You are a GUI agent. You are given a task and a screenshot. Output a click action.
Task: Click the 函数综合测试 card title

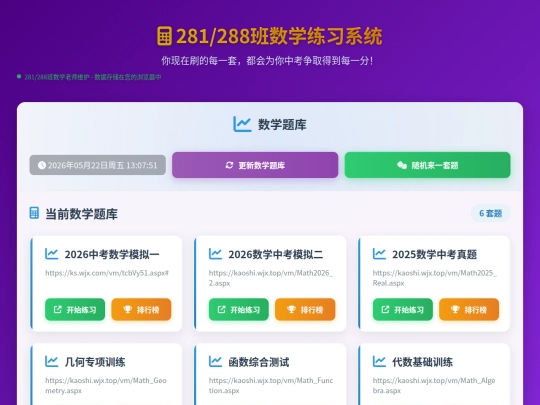(x=259, y=362)
